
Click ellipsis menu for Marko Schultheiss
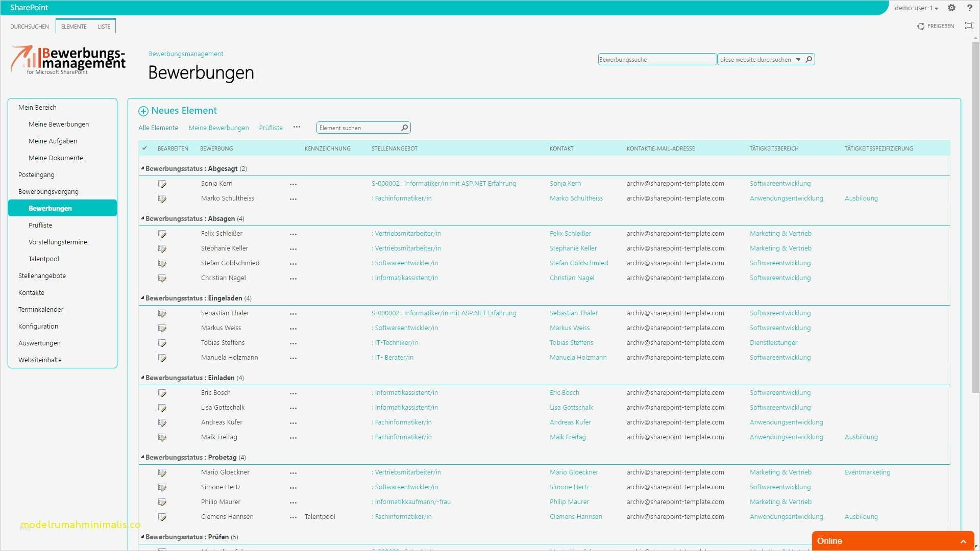point(293,199)
